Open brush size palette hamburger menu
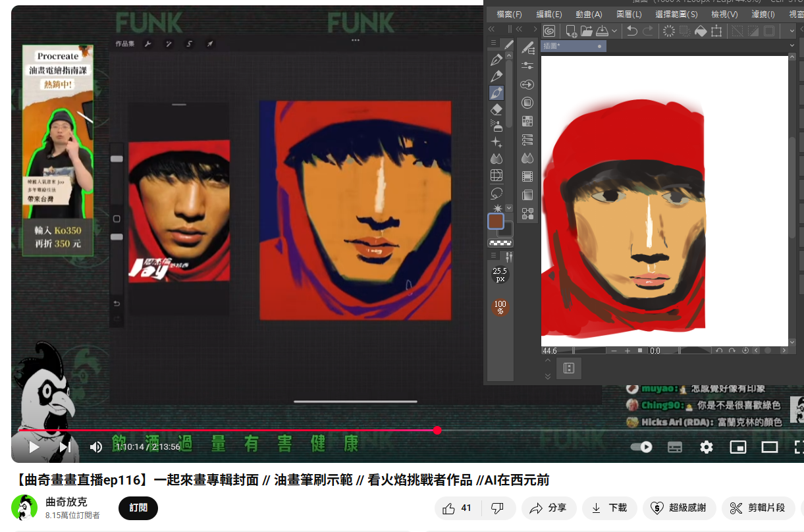The width and height of the screenshot is (804, 532). point(494,255)
